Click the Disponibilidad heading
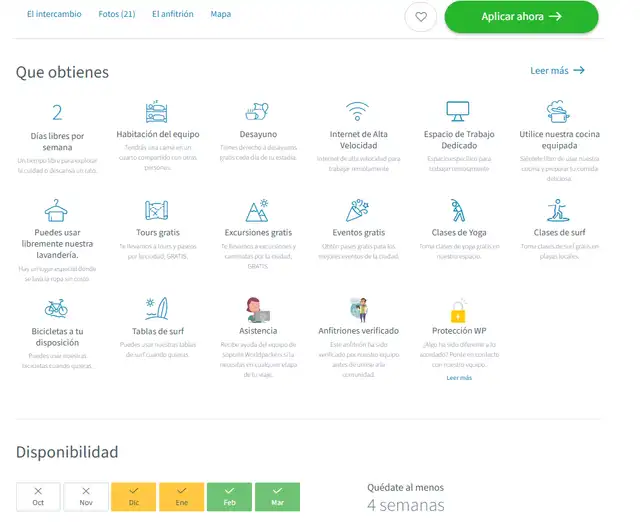The height and width of the screenshot is (522, 640). (x=67, y=452)
